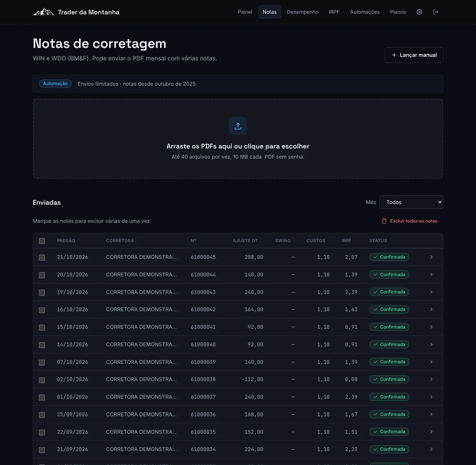The image size is (476, 465).
Task: Check the box for 20/10/2026 note
Action: click(x=42, y=275)
